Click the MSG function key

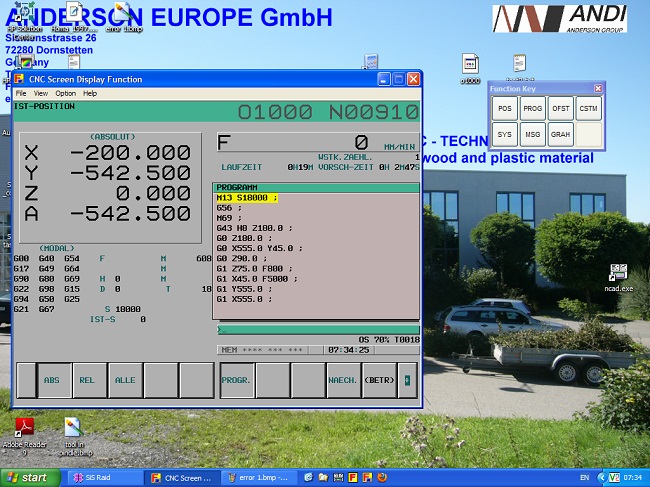pyautogui.click(x=533, y=134)
